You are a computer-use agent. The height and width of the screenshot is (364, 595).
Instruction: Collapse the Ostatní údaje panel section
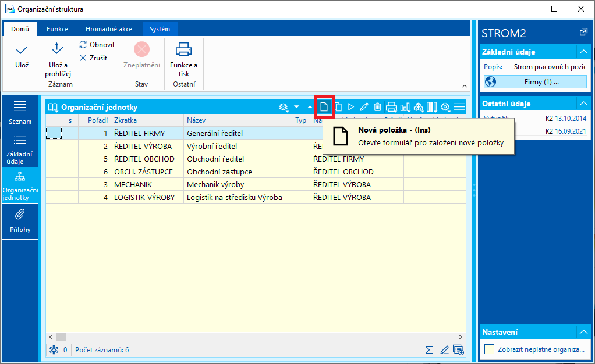(x=583, y=103)
